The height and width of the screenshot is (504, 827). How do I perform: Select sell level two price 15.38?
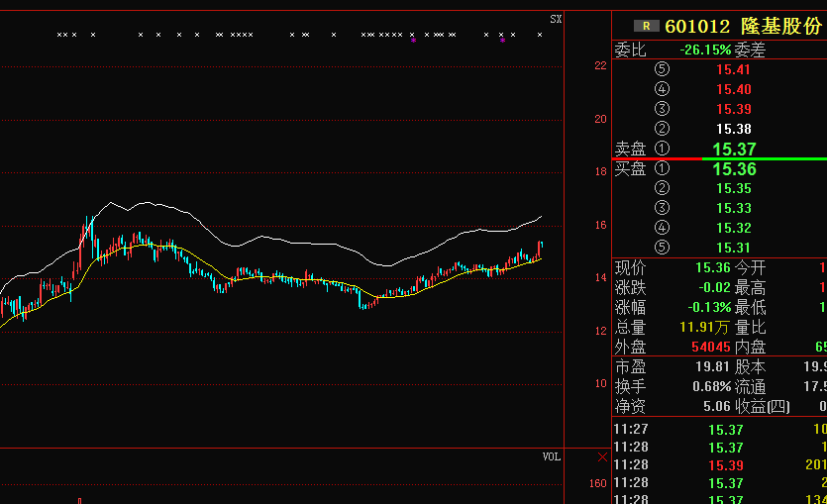tap(733, 129)
